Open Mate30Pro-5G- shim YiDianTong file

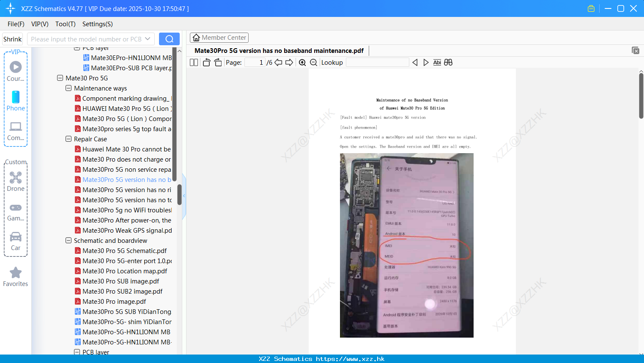[x=123, y=322]
